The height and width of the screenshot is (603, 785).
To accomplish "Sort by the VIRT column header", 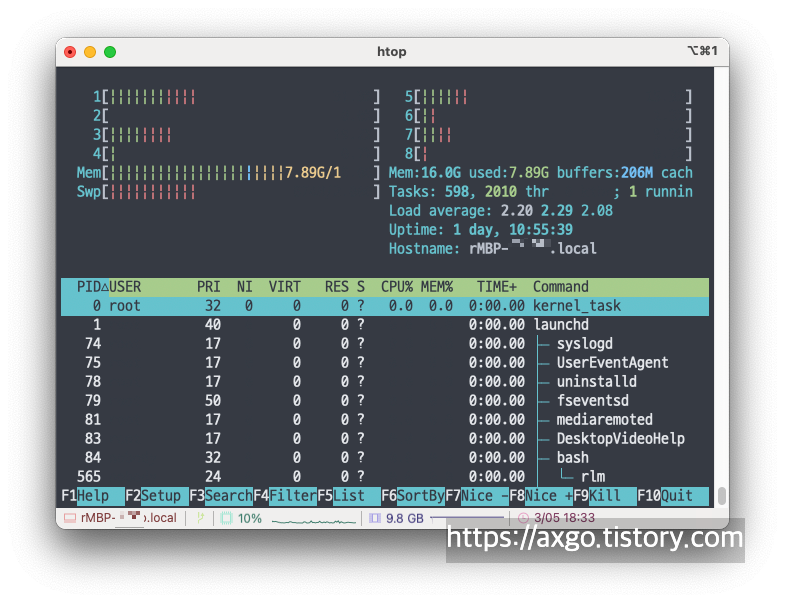I will 284,287.
